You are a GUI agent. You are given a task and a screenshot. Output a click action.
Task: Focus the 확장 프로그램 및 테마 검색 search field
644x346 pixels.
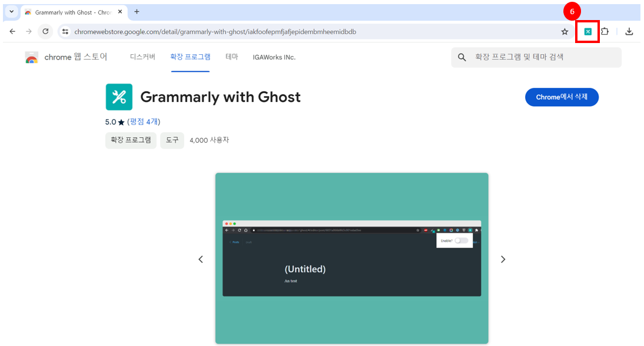(536, 57)
